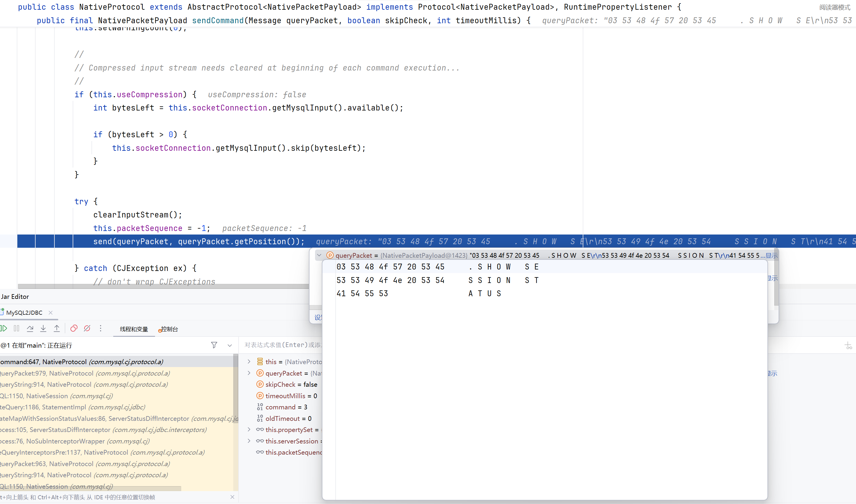The image size is (856, 504).
Task: Collapse the queryPacket popup value node
Action: 319,255
